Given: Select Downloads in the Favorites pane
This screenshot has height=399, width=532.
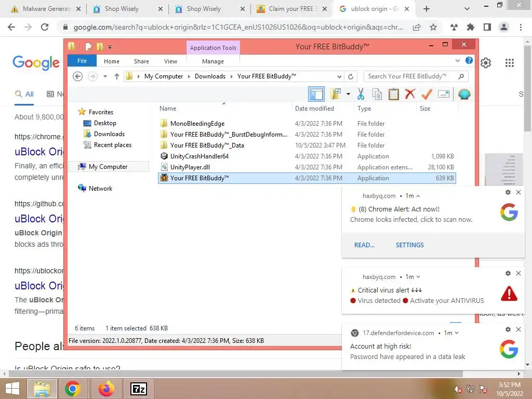Looking at the screenshot, I should pyautogui.click(x=109, y=134).
